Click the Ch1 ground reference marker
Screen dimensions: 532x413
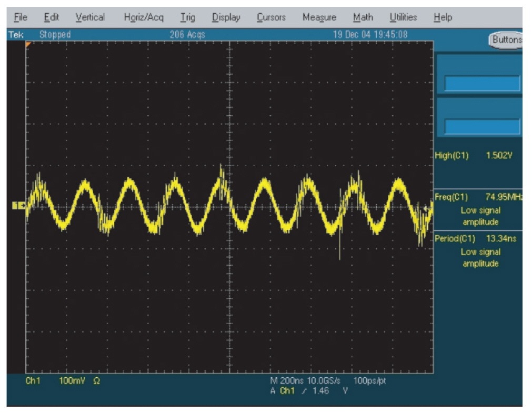coord(18,206)
